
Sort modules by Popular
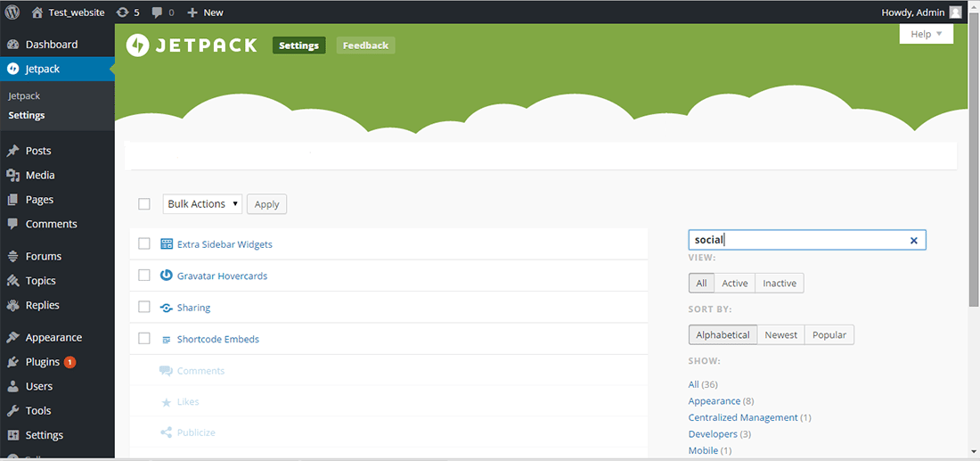click(829, 334)
